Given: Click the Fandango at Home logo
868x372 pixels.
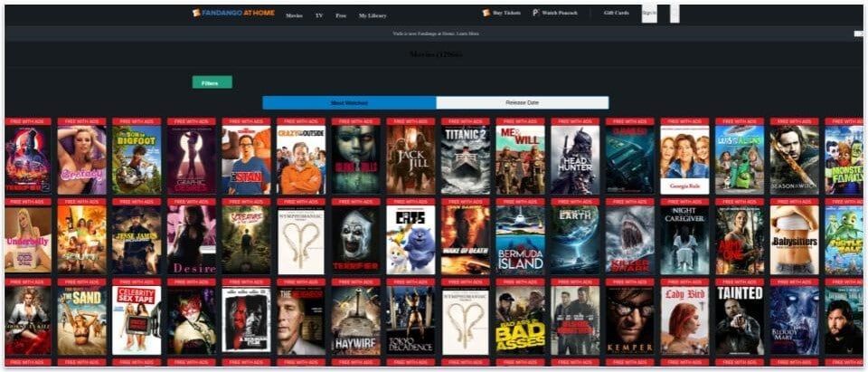Looking at the screenshot, I should point(233,13).
